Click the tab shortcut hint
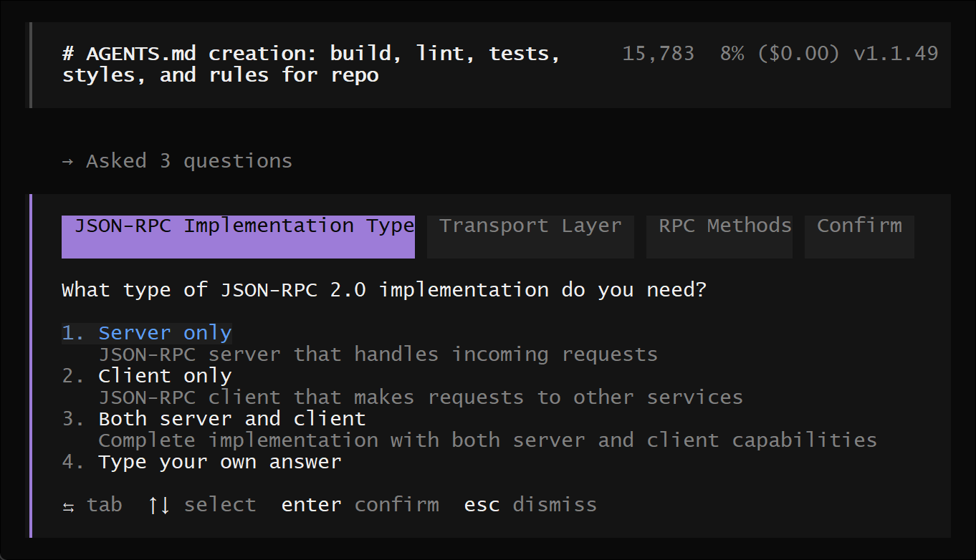The height and width of the screenshot is (560, 976). [92, 505]
